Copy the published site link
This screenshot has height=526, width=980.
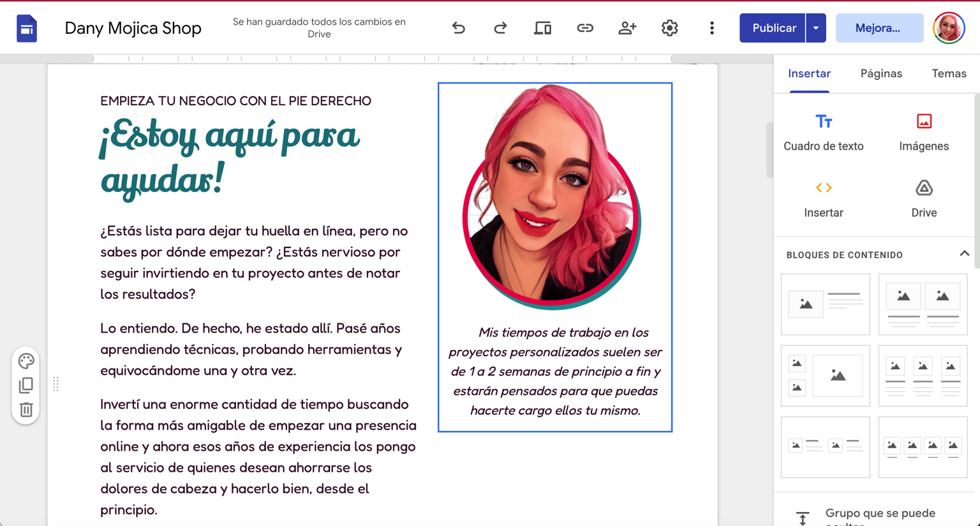[585, 28]
